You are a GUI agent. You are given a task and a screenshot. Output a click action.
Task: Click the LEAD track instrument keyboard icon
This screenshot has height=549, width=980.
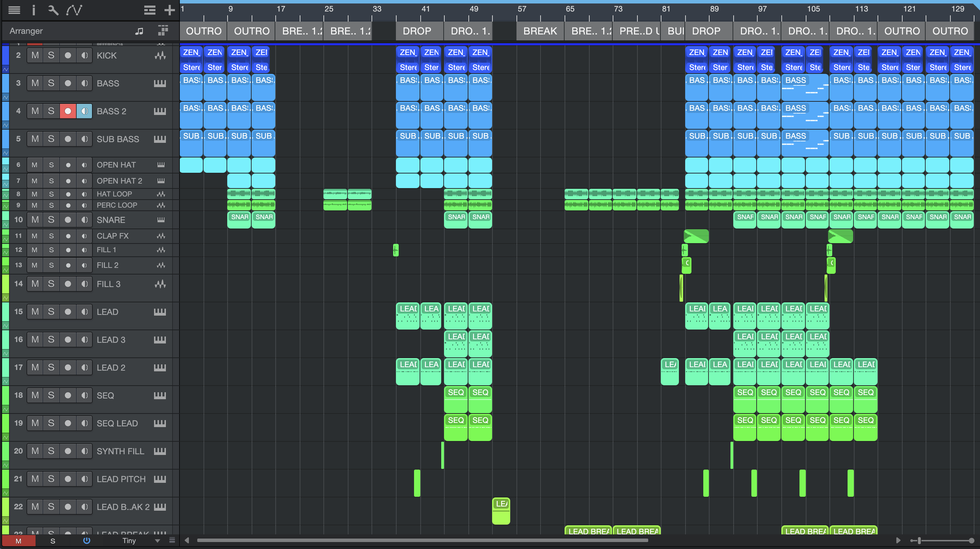coord(160,312)
